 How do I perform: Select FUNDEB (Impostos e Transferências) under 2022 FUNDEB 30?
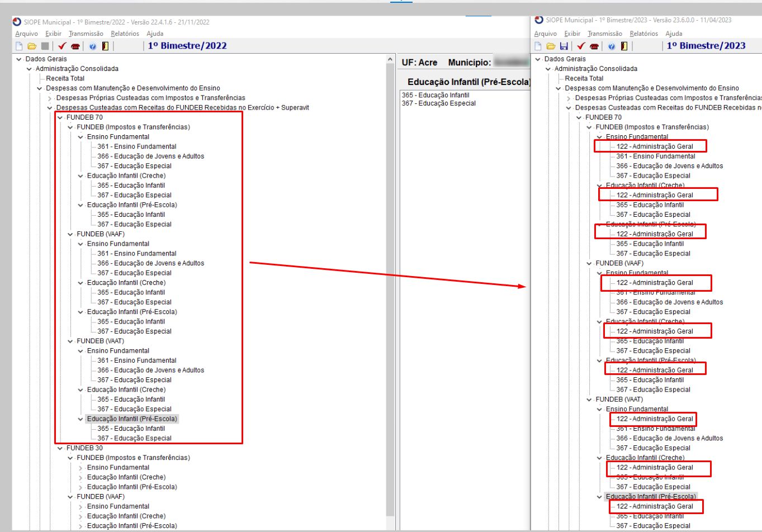pos(133,458)
